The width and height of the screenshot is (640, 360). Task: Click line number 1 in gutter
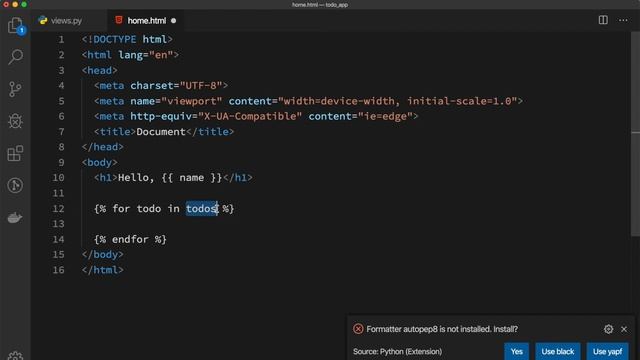61,39
